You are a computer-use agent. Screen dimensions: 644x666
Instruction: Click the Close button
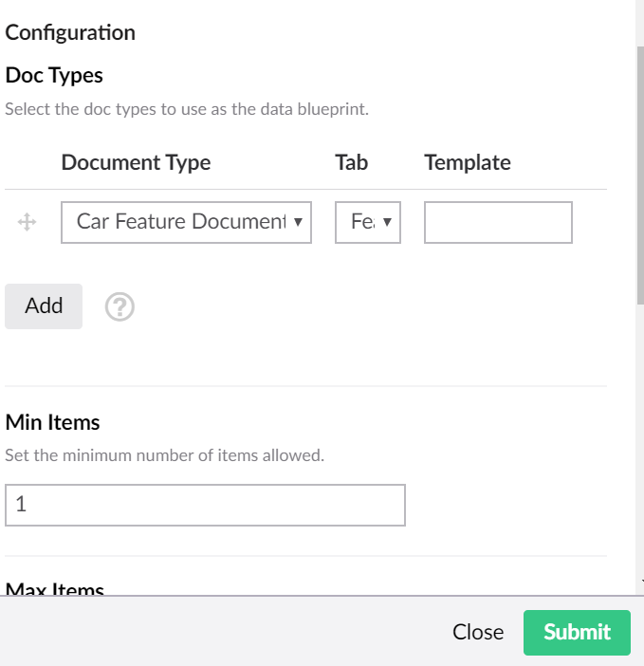[x=478, y=632]
